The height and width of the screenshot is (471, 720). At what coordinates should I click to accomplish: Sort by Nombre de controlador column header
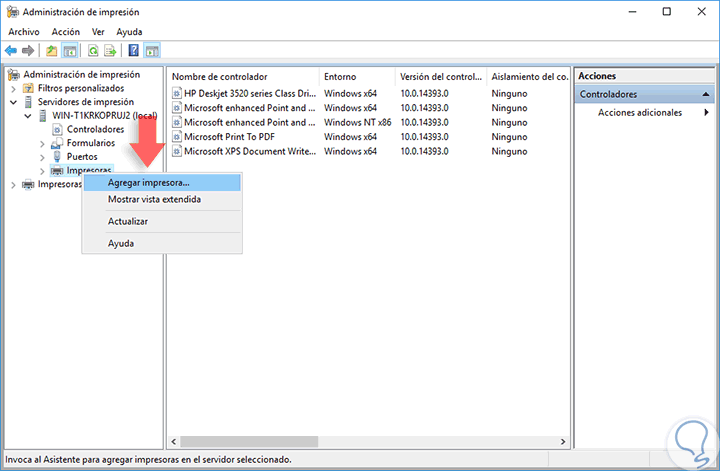tap(243, 77)
